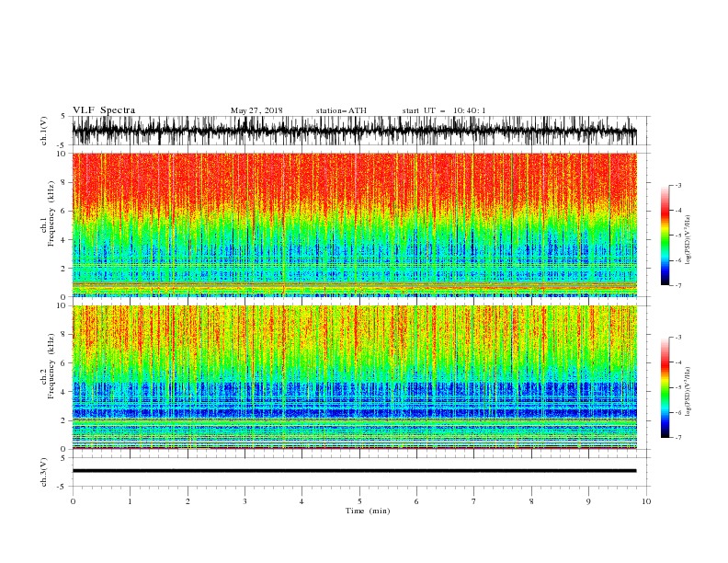The width and height of the screenshot is (728, 563).
Task: Click the "-7" tick on ch.2 colorbar
Action: 677,438
